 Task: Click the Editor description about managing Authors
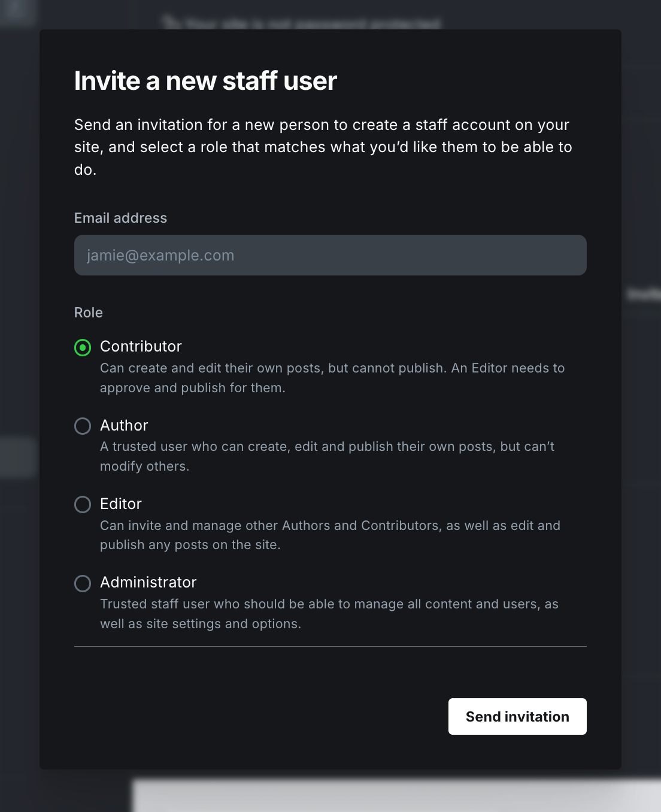[330, 535]
